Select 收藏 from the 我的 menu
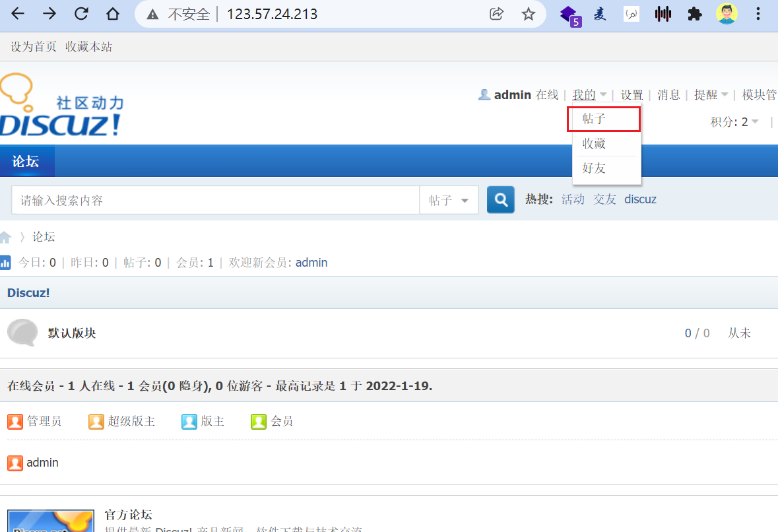778x532 pixels. coord(594,143)
